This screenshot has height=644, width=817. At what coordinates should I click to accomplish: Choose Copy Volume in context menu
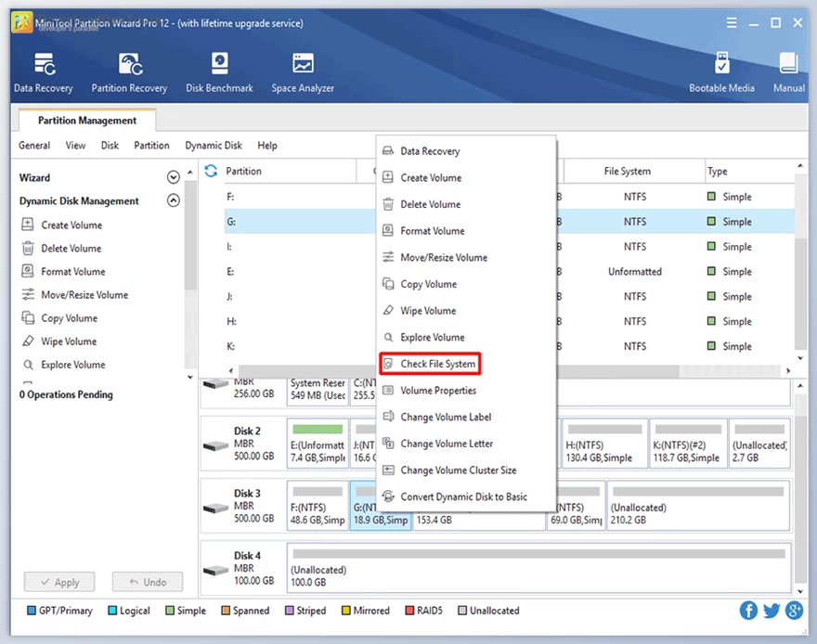466,284
